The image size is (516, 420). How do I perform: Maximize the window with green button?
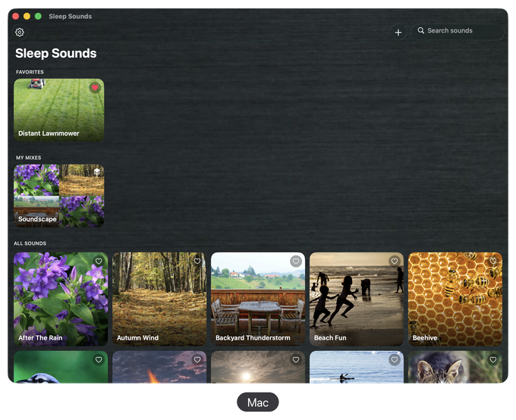pos(38,16)
